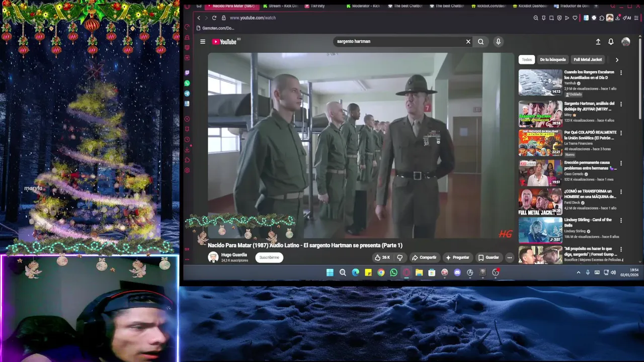
Task: Open WhatsApp from the taskbar
Action: point(393,273)
